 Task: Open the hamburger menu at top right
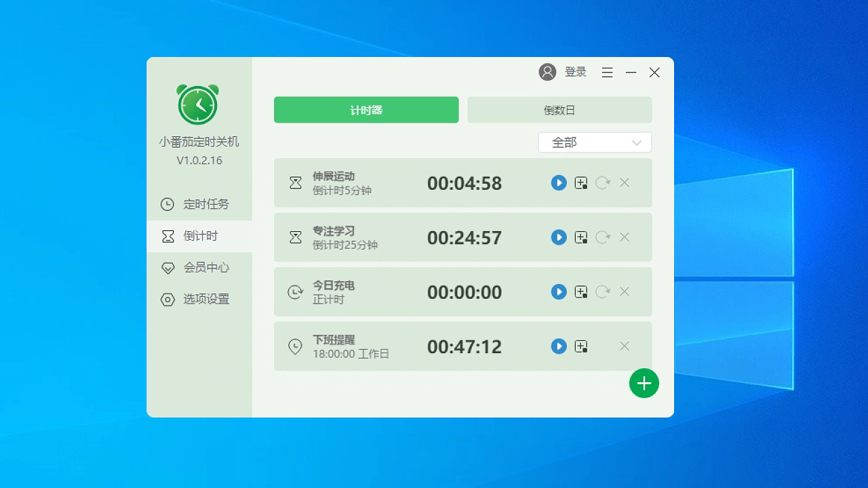tap(607, 72)
